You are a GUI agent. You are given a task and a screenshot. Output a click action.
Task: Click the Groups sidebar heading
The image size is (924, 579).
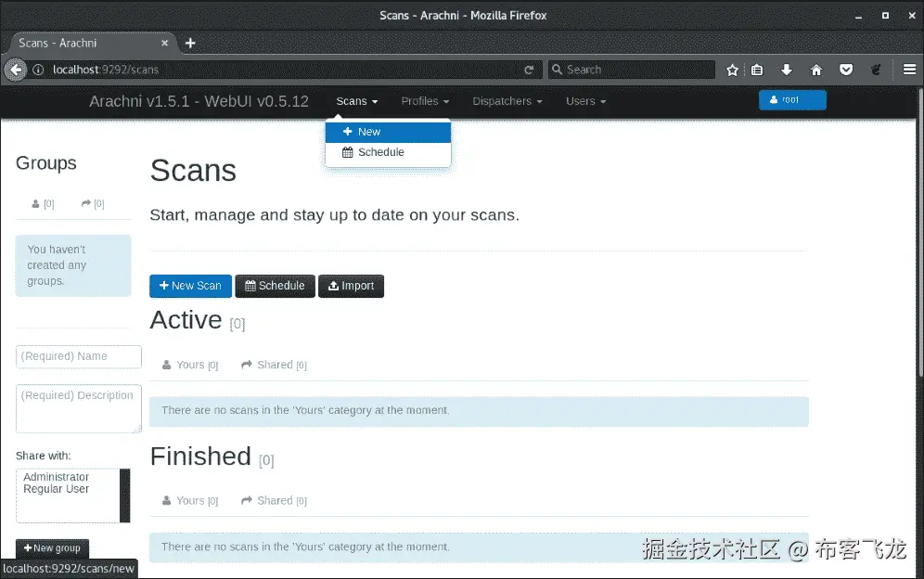[x=46, y=163]
